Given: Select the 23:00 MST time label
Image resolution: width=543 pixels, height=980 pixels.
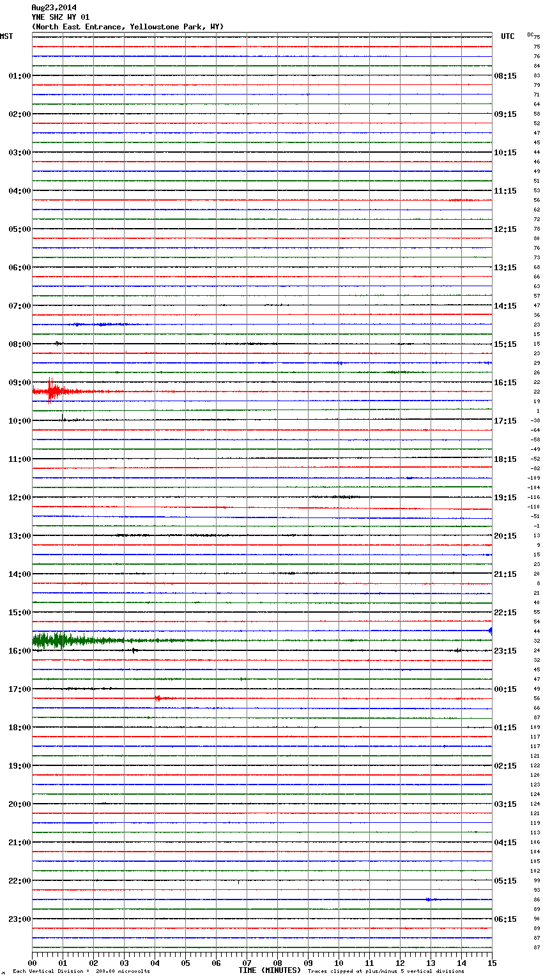Looking at the screenshot, I should click(19, 919).
